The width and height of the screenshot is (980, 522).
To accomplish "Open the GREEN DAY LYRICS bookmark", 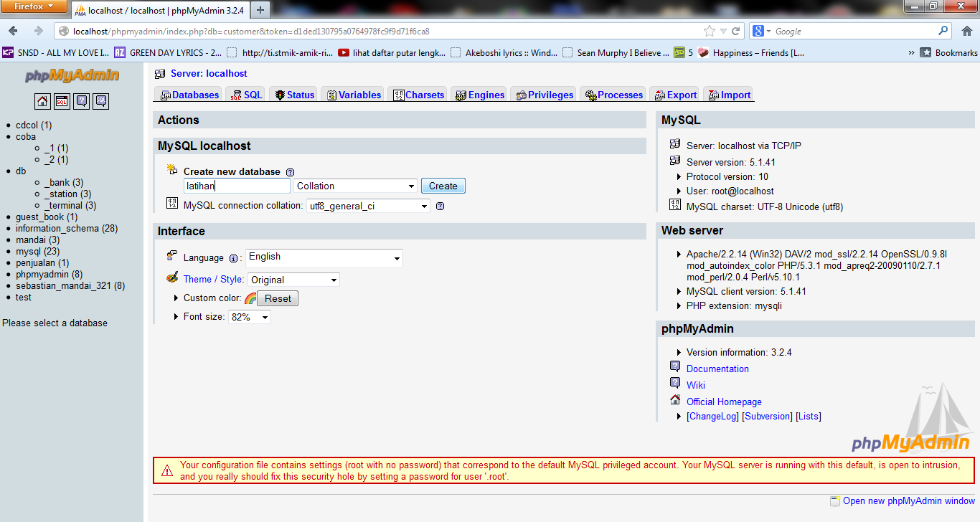I will click(169, 52).
